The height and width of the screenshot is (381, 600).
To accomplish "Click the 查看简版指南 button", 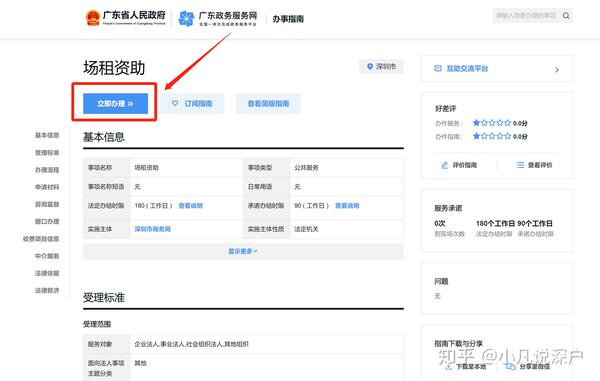I will [x=268, y=104].
